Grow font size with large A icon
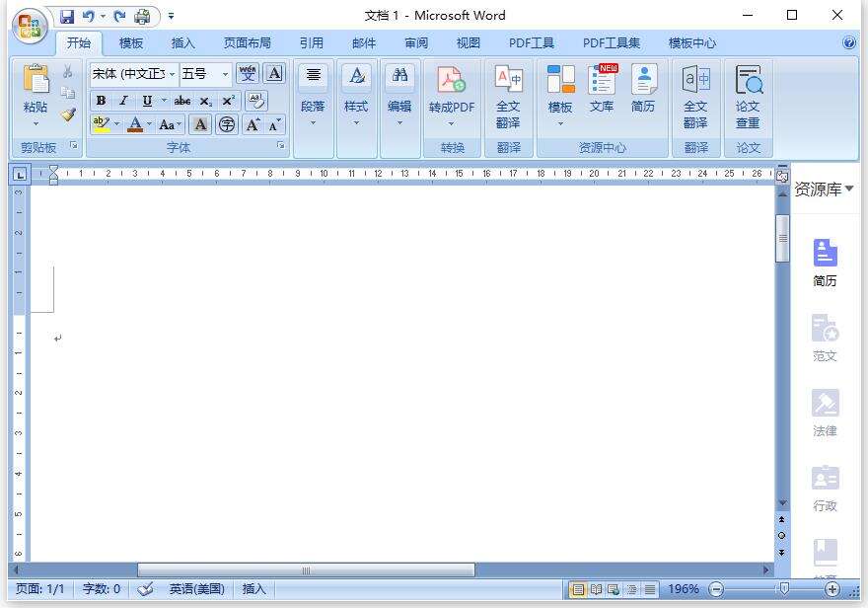This screenshot has width=868, height=608. click(x=253, y=124)
